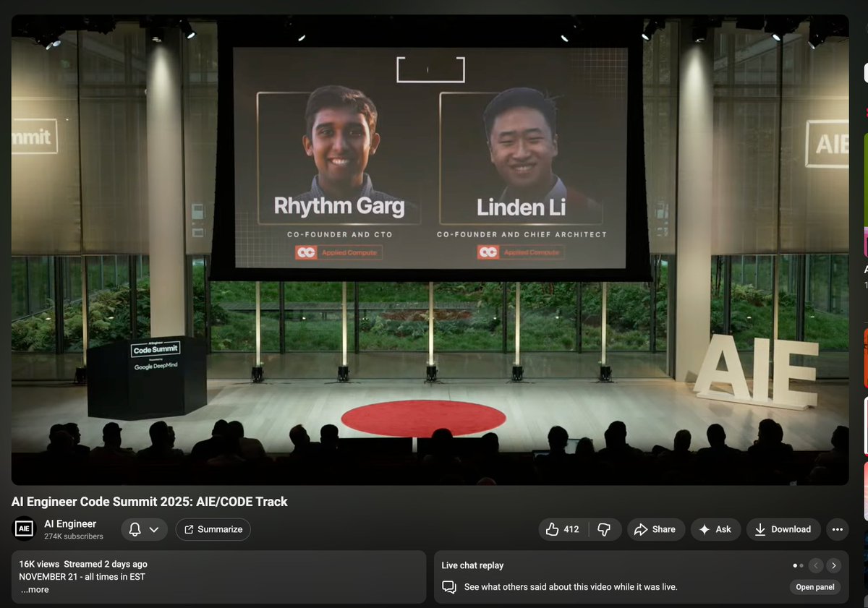Like the video with thumbs up

point(563,529)
